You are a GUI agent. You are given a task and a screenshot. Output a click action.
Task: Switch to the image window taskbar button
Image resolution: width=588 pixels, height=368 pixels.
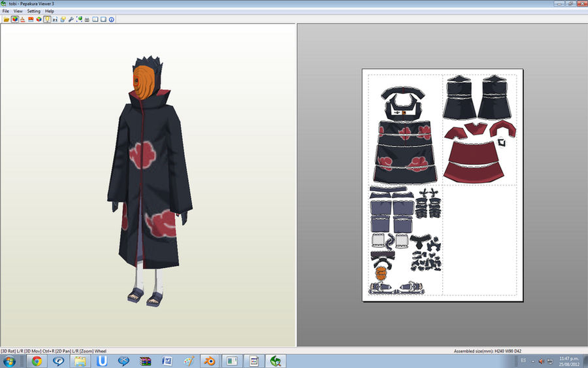232,361
